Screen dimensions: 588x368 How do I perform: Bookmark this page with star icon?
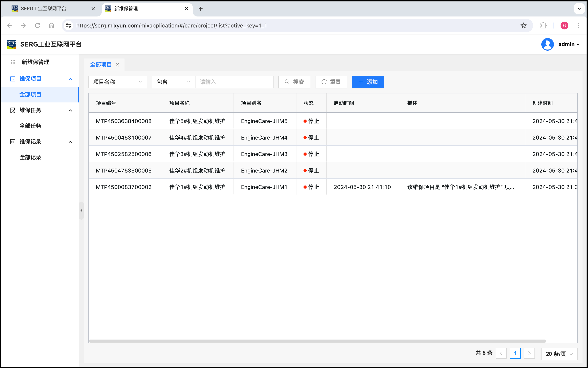[x=523, y=26]
